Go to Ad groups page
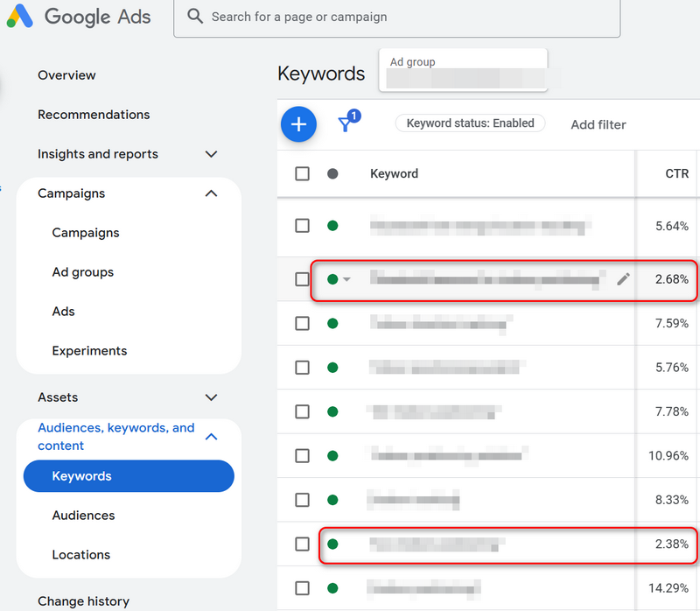 click(x=82, y=272)
